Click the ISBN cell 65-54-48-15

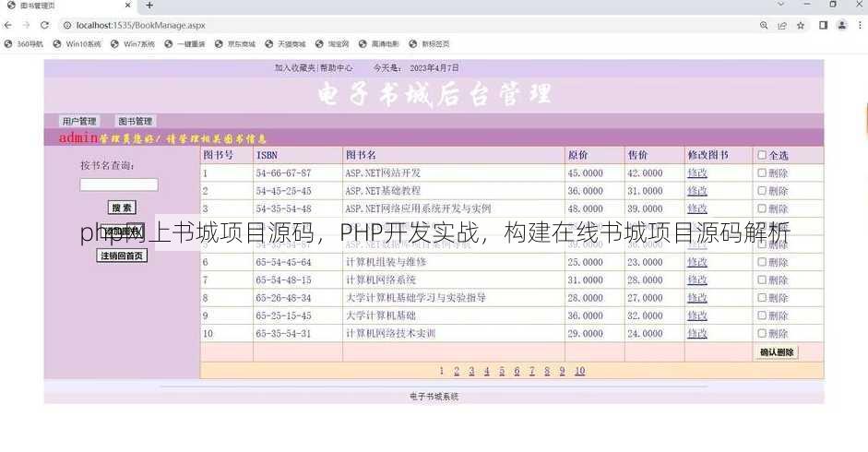pyautogui.click(x=283, y=280)
